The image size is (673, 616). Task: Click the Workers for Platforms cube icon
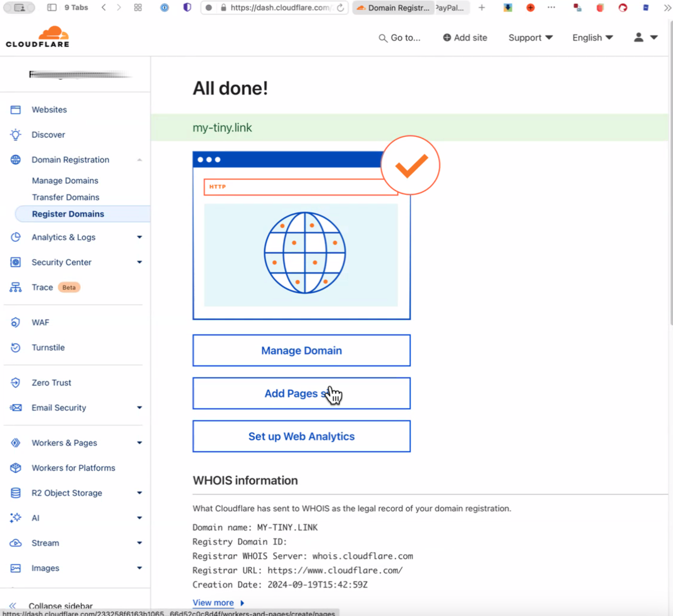click(16, 468)
